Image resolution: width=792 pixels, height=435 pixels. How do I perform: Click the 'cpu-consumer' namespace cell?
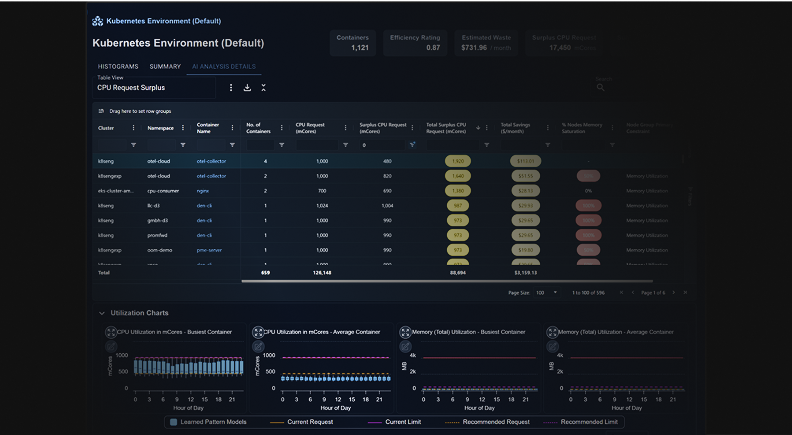pos(163,191)
